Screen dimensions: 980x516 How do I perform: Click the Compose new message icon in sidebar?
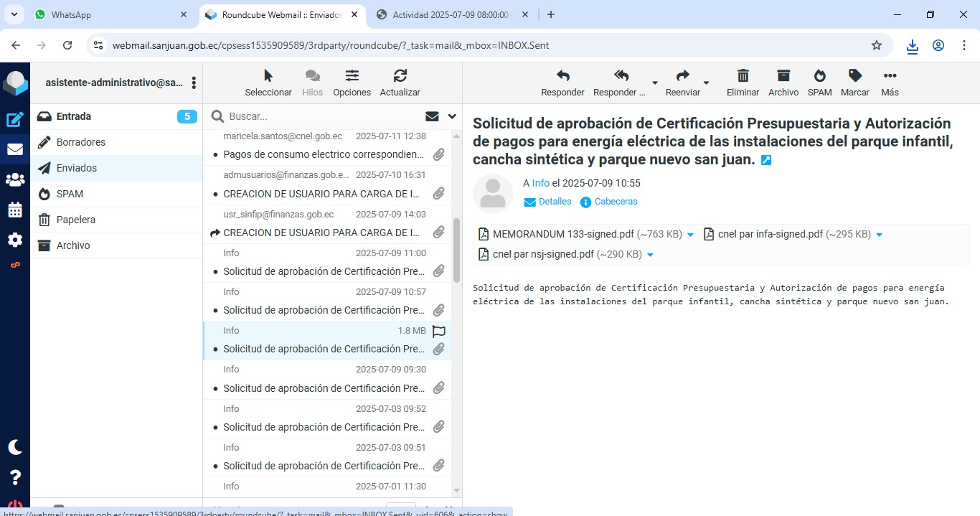(x=15, y=120)
